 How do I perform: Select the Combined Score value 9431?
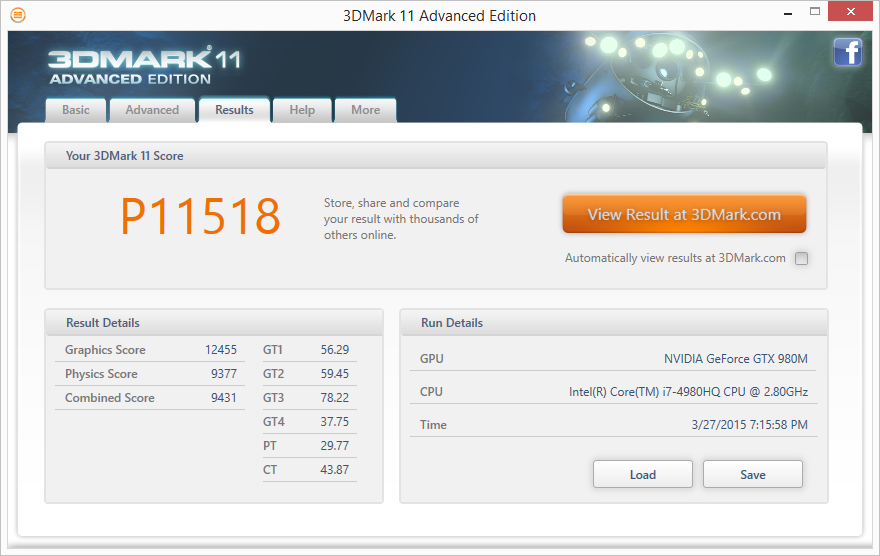[x=224, y=398]
